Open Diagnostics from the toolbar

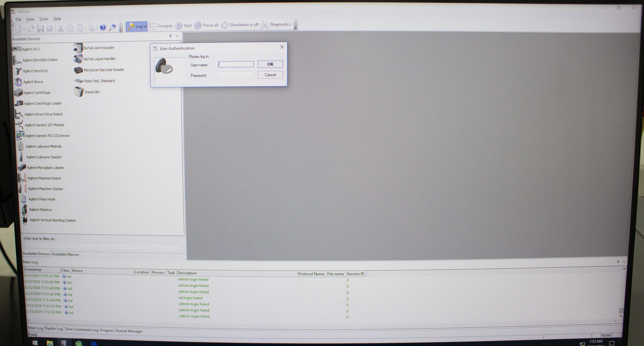pos(276,24)
